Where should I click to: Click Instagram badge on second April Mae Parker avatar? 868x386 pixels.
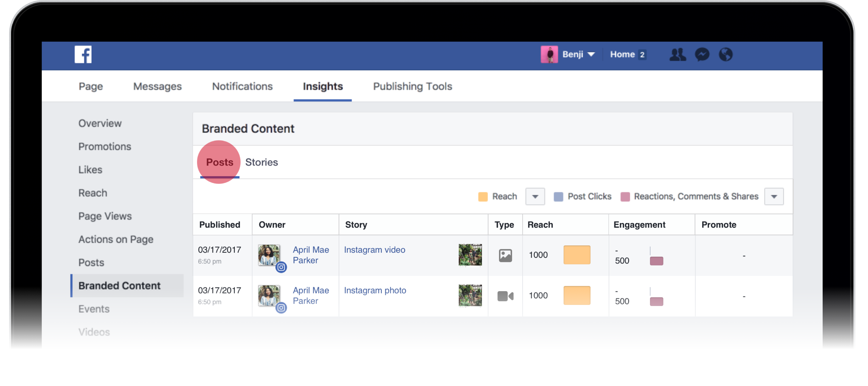pyautogui.click(x=281, y=308)
